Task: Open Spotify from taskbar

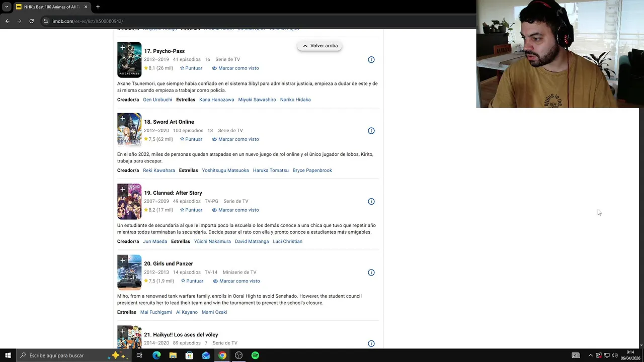Action: coord(255,355)
